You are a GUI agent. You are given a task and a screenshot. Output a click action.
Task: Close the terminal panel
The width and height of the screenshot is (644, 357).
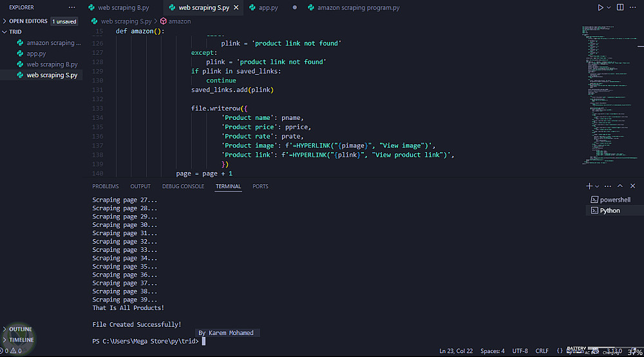(x=633, y=186)
